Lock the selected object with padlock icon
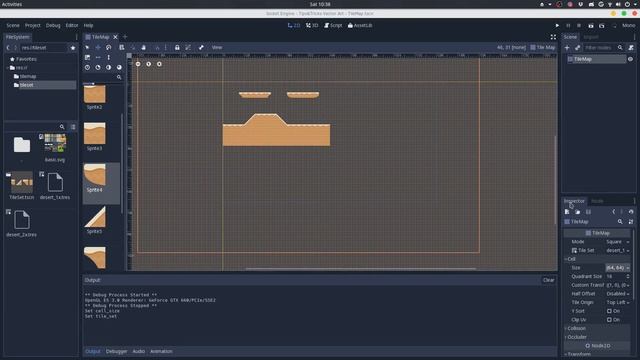 coord(177,47)
